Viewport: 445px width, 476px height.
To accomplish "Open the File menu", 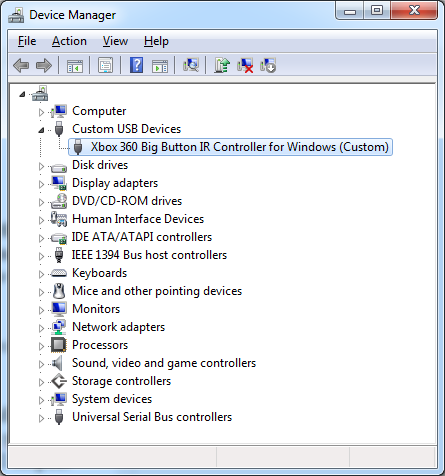I will (27, 41).
